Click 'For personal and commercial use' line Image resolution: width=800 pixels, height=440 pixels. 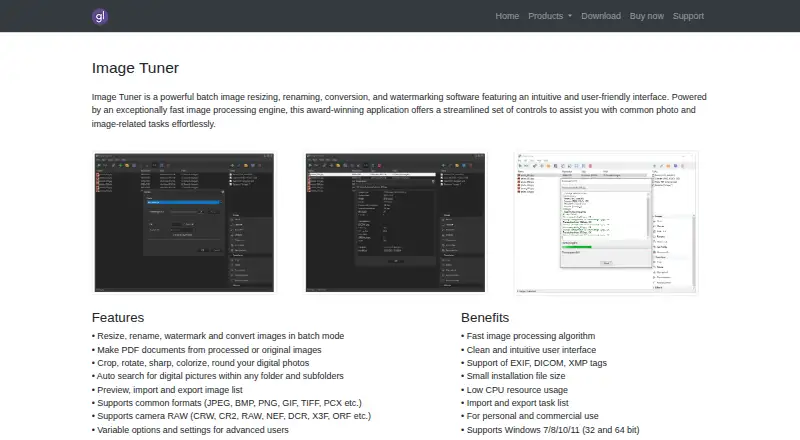[x=530, y=416]
